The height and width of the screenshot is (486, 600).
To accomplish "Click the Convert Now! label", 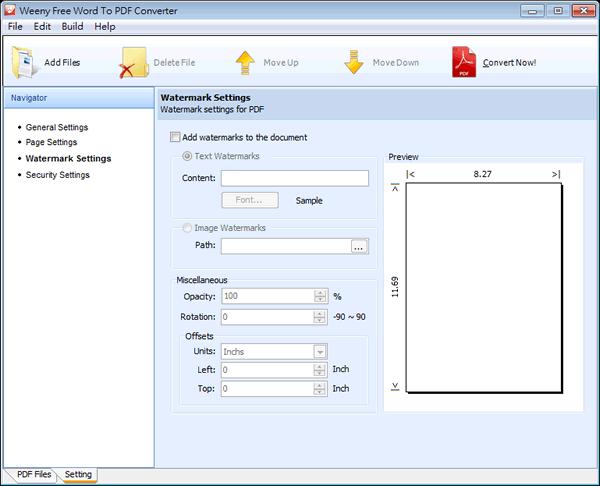I will [x=509, y=62].
